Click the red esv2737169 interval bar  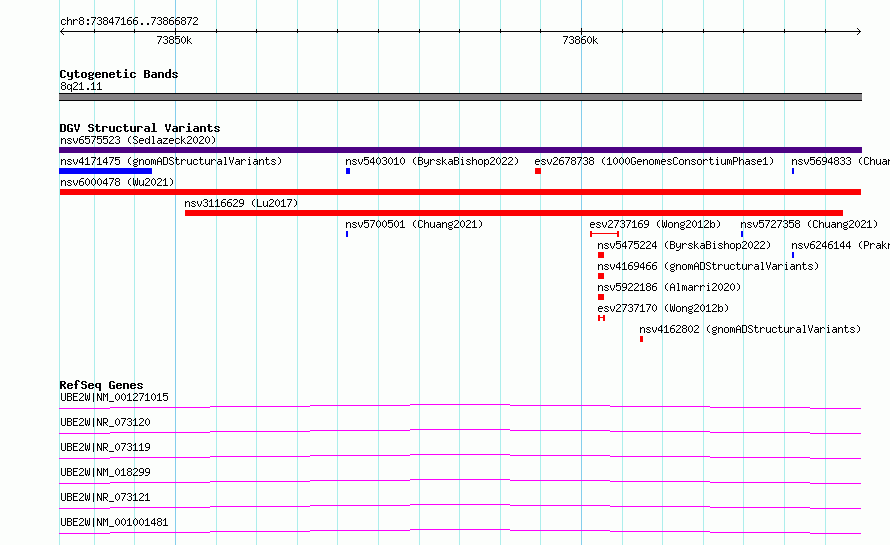click(604, 234)
